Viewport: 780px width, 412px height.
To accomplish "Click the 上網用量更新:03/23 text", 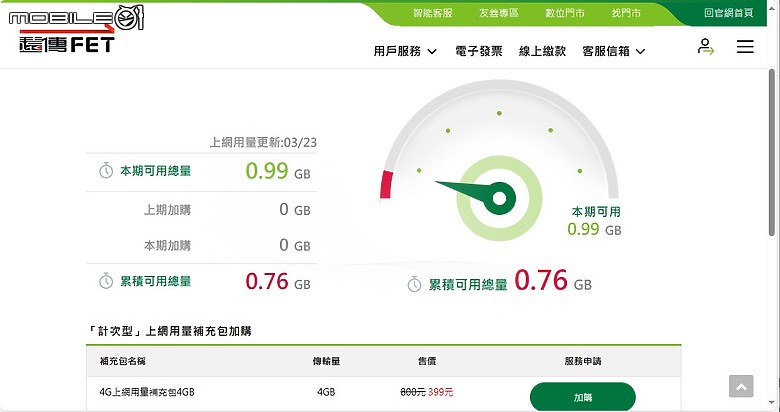I will click(263, 142).
